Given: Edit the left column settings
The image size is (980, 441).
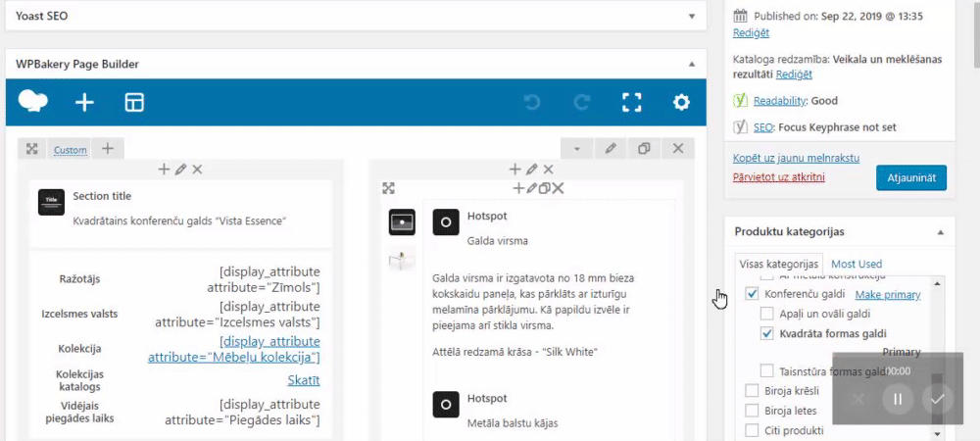Looking at the screenshot, I should pos(180,170).
